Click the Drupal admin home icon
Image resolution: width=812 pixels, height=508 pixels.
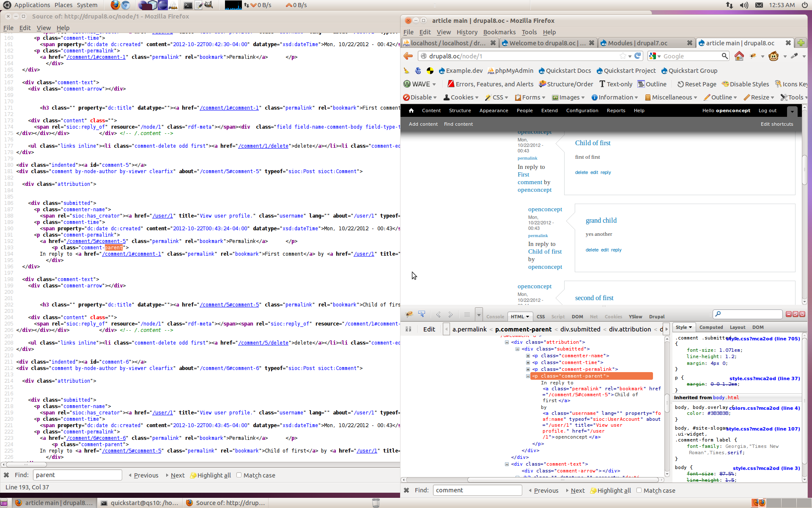click(411, 110)
